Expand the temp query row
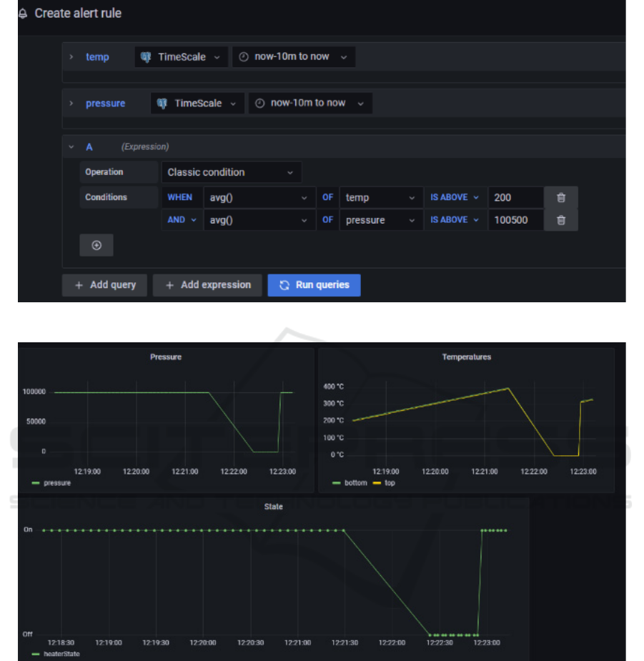Image resolution: width=644 pixels, height=661 pixels. point(71,57)
